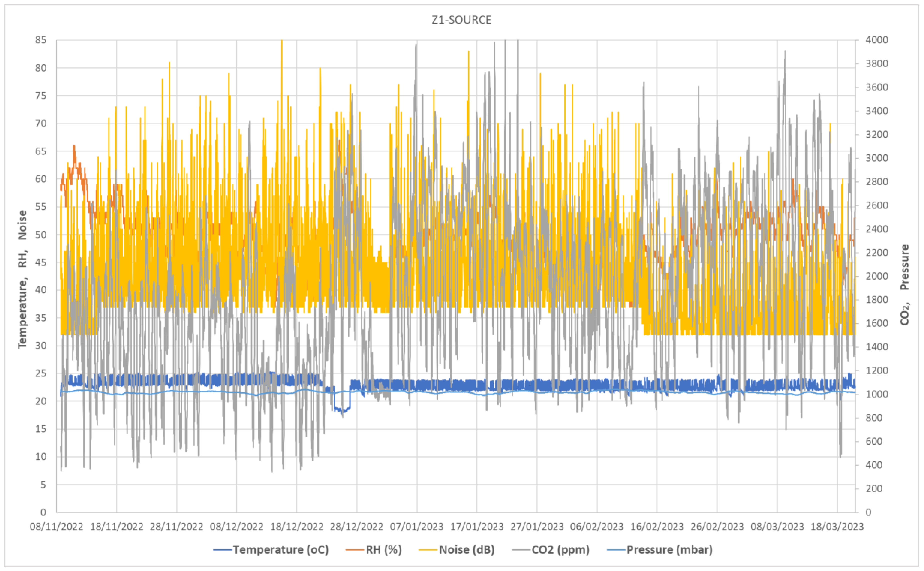Click the light blue Pressure legend marker
The height and width of the screenshot is (571, 924).
click(616, 550)
